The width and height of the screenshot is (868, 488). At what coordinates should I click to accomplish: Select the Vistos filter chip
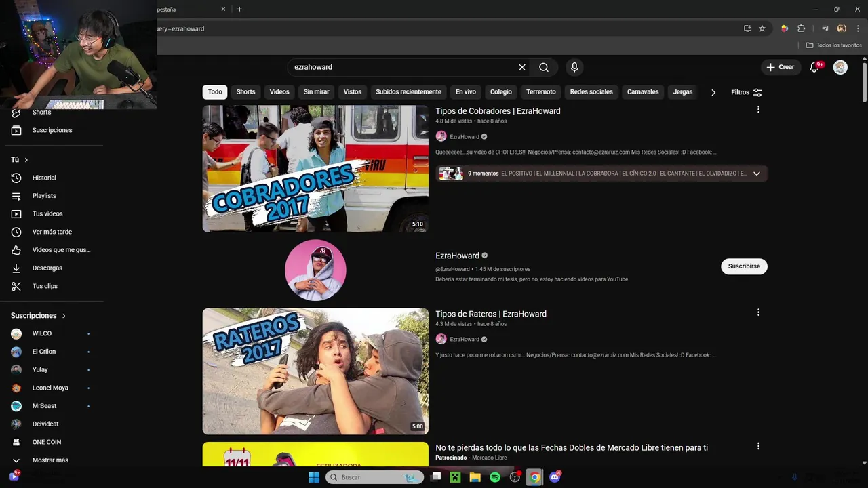[353, 92]
